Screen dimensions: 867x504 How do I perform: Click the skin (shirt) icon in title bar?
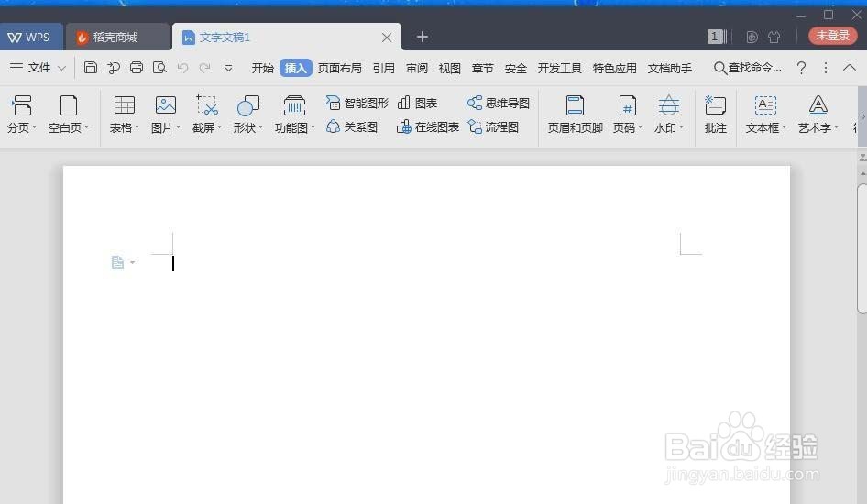point(774,37)
